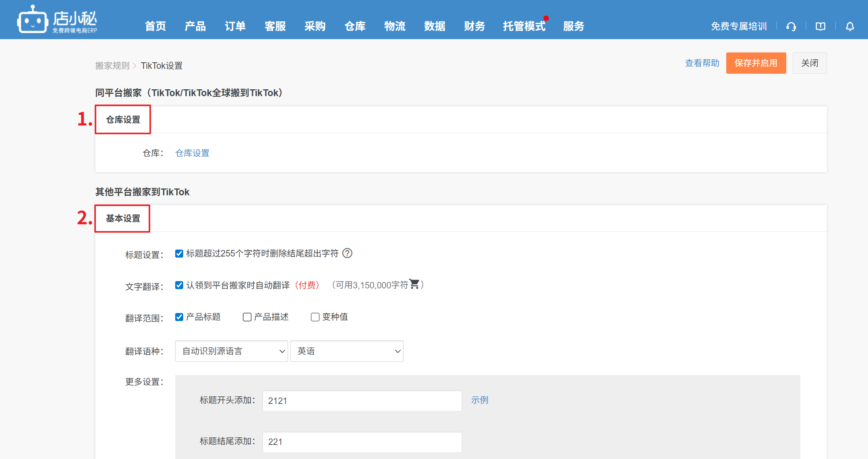The width and height of the screenshot is (868, 459).
Task: Select the 托管模式 menu item
Action: 524,26
